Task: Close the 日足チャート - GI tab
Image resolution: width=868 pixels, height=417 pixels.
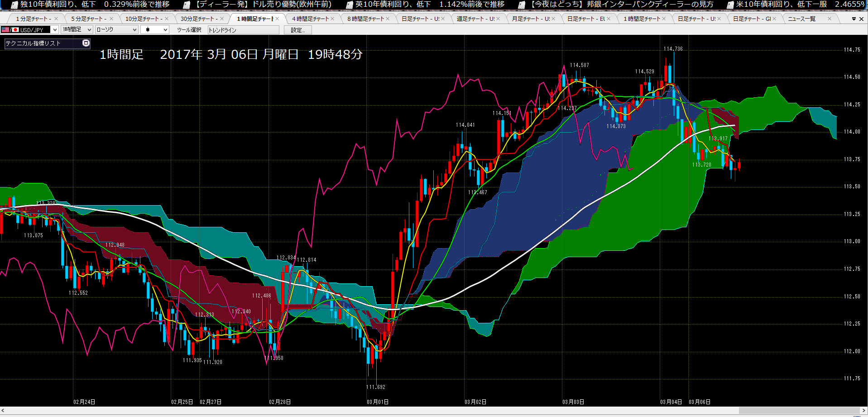Action: pyautogui.click(x=774, y=19)
